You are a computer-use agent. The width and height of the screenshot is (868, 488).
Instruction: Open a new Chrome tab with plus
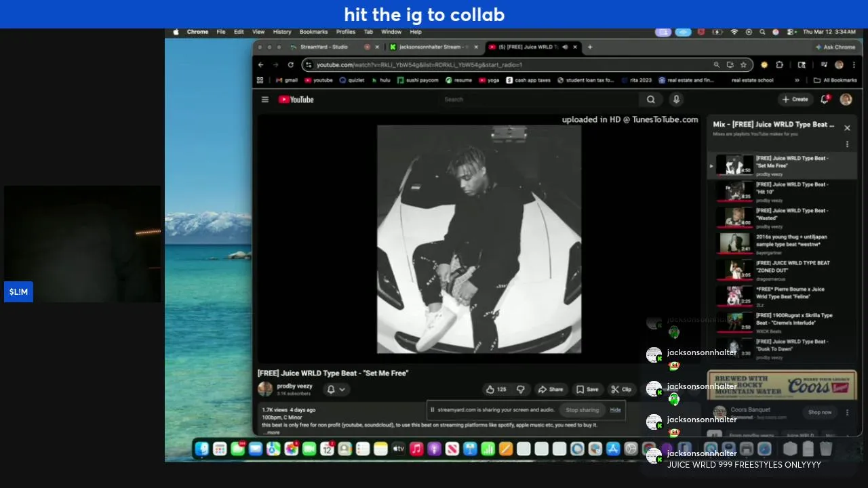tap(590, 47)
